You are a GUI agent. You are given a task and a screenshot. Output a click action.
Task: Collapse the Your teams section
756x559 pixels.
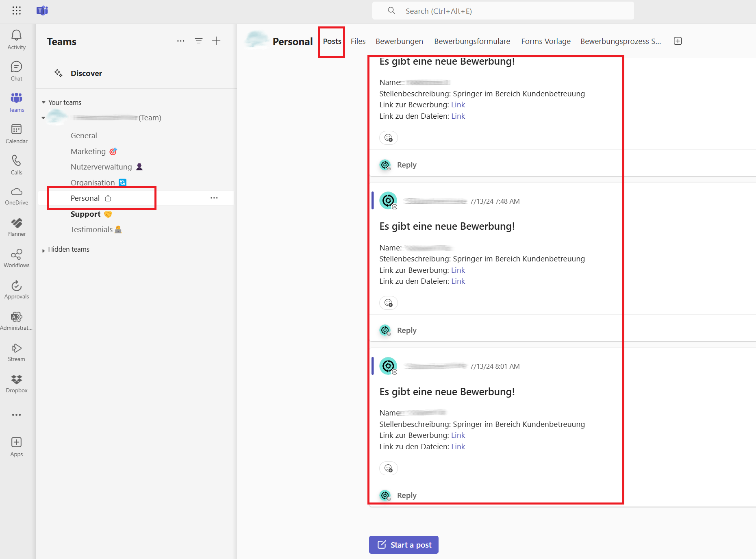pyautogui.click(x=43, y=102)
